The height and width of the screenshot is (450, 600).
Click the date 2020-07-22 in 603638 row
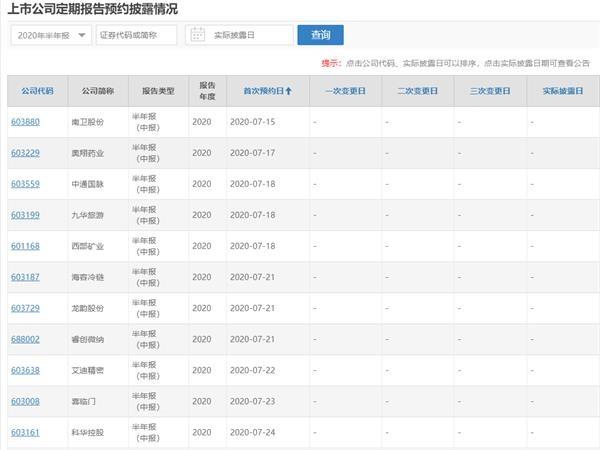[253, 370]
